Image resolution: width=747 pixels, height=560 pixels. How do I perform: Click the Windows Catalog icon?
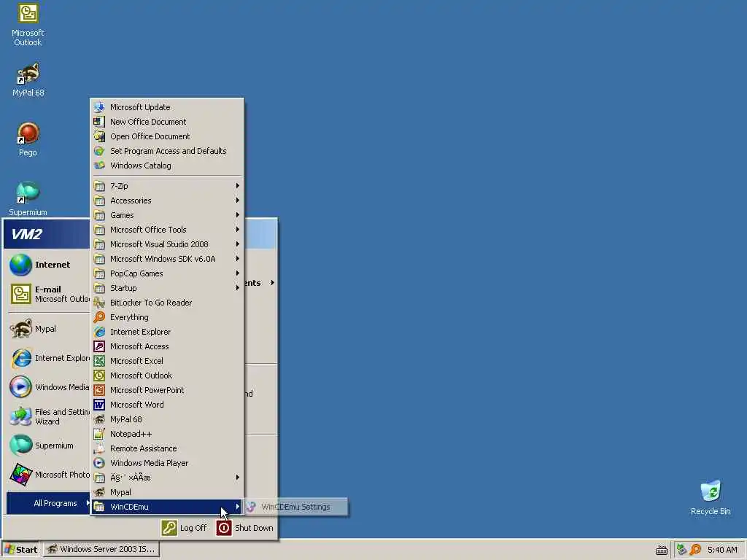coord(99,166)
